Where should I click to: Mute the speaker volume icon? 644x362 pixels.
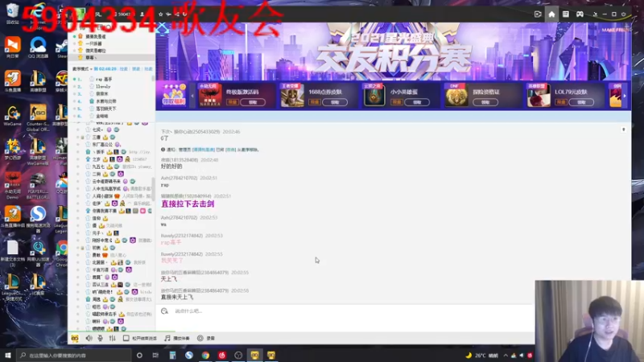click(x=89, y=338)
